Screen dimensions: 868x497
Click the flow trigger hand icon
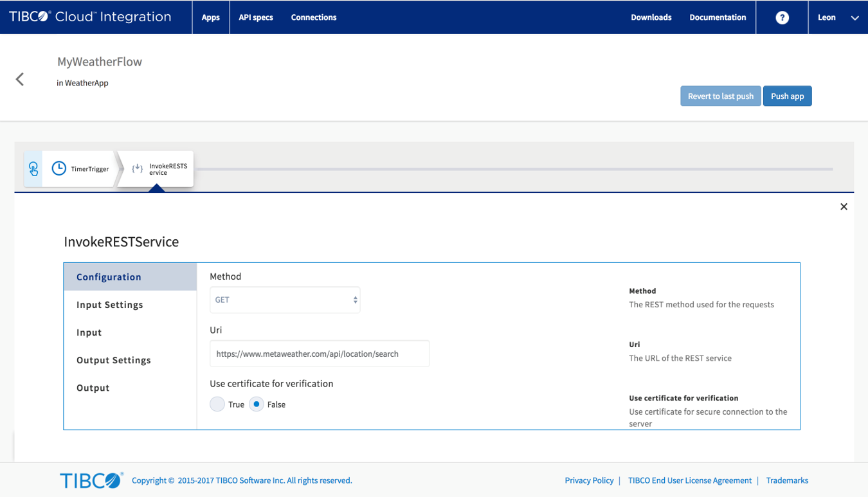33,169
